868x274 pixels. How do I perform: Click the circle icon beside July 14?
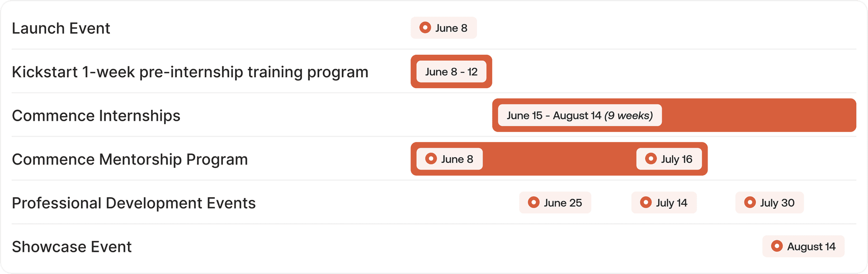click(x=646, y=203)
